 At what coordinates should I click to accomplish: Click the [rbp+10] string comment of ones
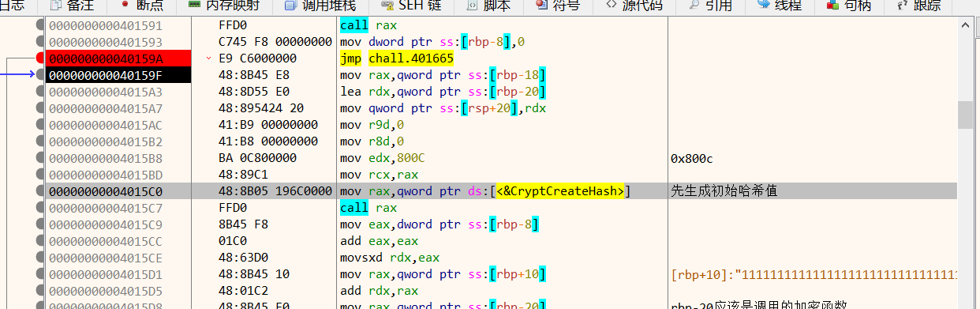pyautogui.click(x=814, y=274)
